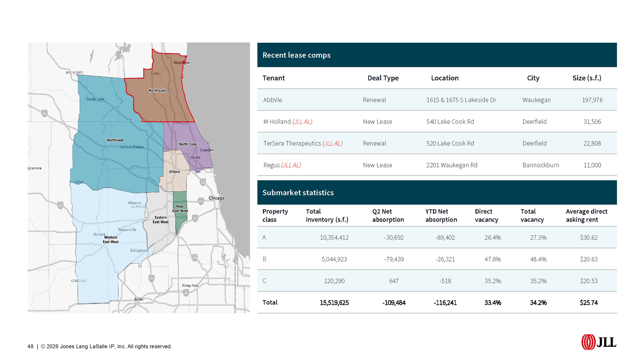Click the Interstate 88 shield on the map
644x362 pixels.
tap(60, 205)
